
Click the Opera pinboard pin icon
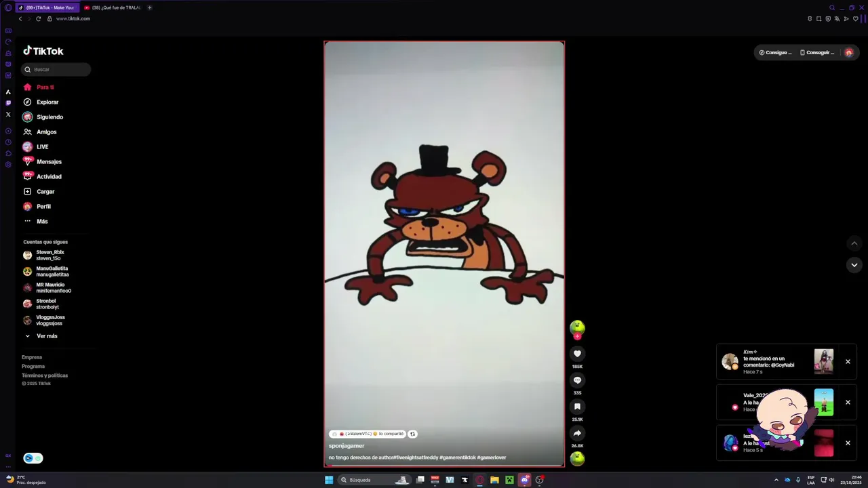(810, 19)
